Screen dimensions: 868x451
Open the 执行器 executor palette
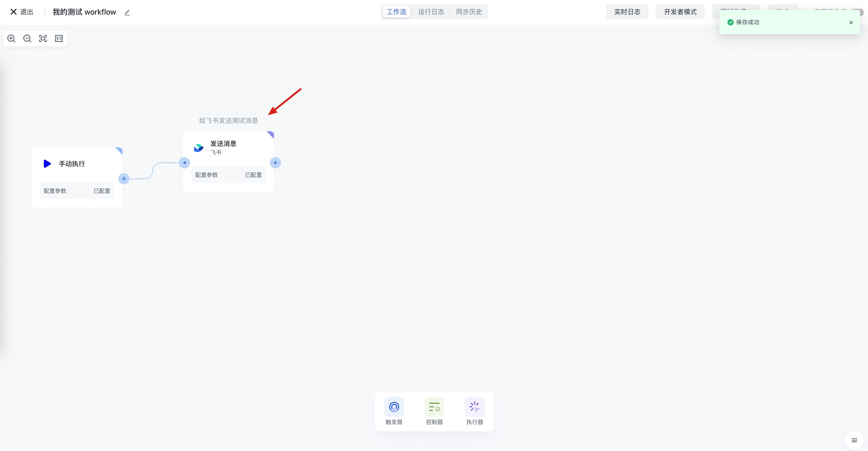pyautogui.click(x=474, y=411)
